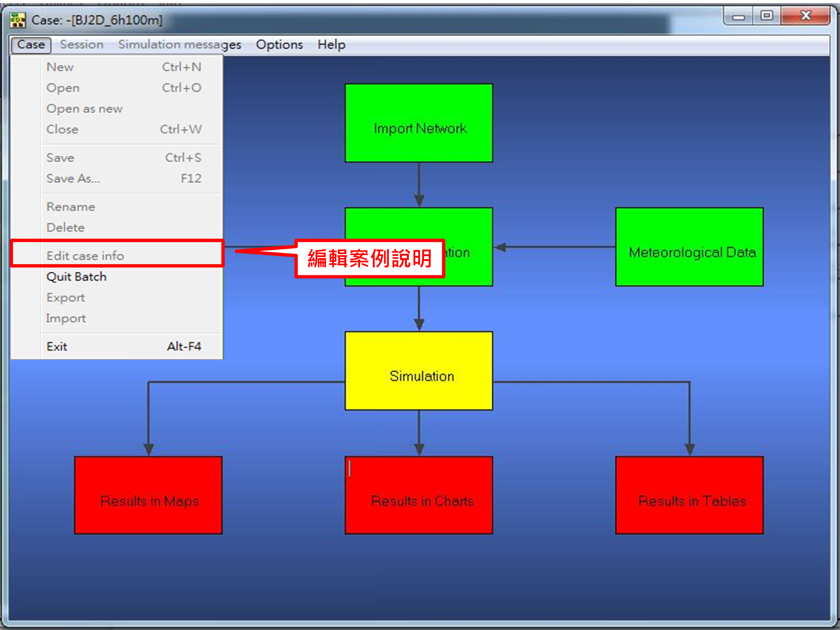Open the Options menu

pyautogui.click(x=279, y=45)
